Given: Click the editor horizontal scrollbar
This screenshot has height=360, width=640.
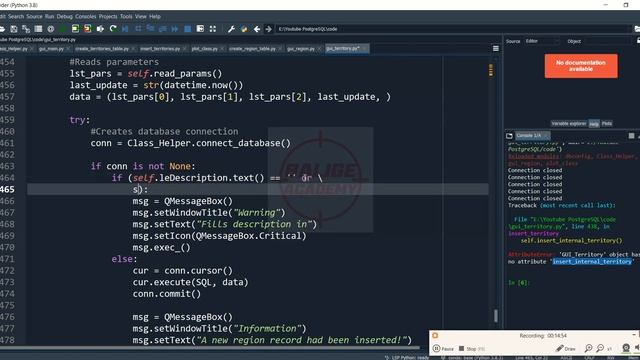Looking at the screenshot, I should coord(210,348).
